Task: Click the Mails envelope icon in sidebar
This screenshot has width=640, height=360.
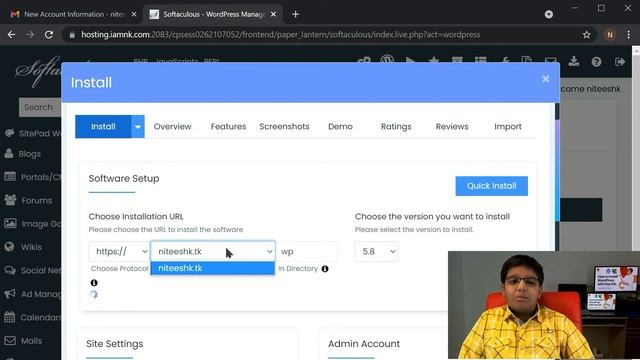Action: click(10, 340)
